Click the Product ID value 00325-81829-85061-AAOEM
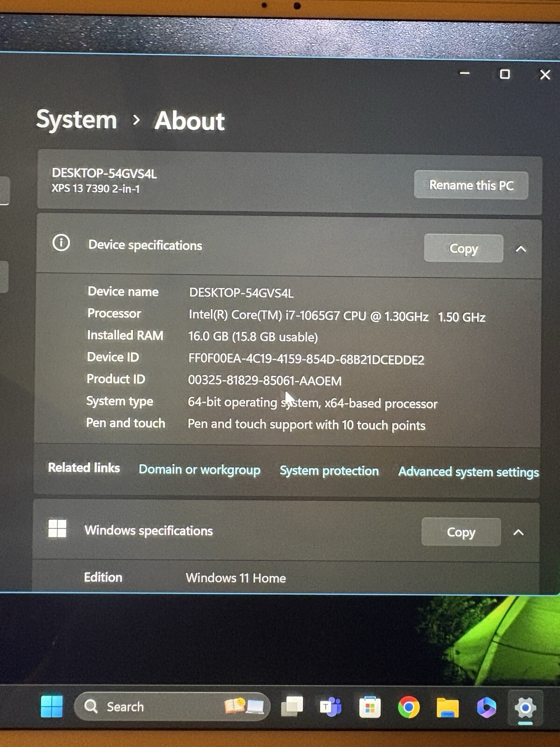The image size is (560, 747). [265, 381]
